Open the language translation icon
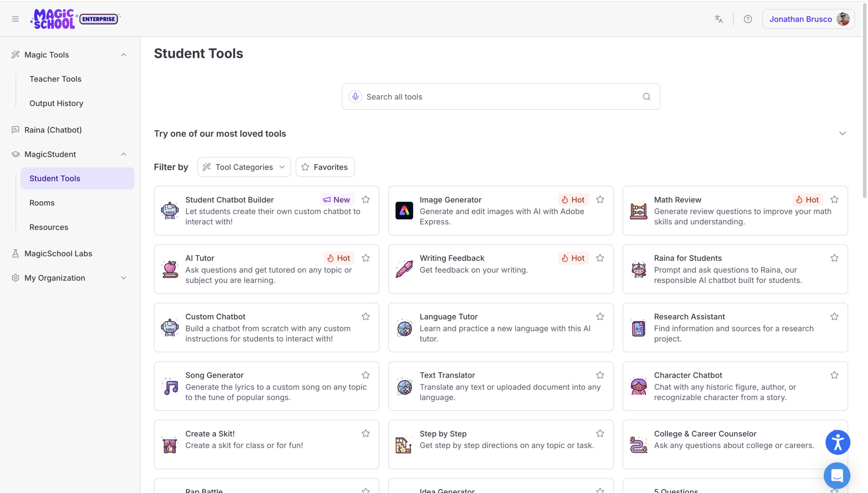The width and height of the screenshot is (868, 493). [718, 19]
